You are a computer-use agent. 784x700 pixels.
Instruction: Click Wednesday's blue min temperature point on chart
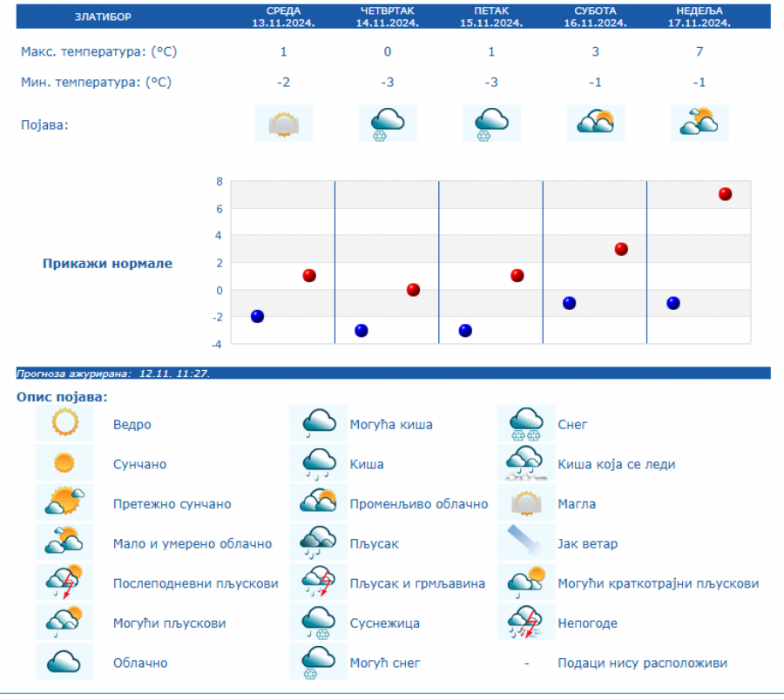[257, 316]
